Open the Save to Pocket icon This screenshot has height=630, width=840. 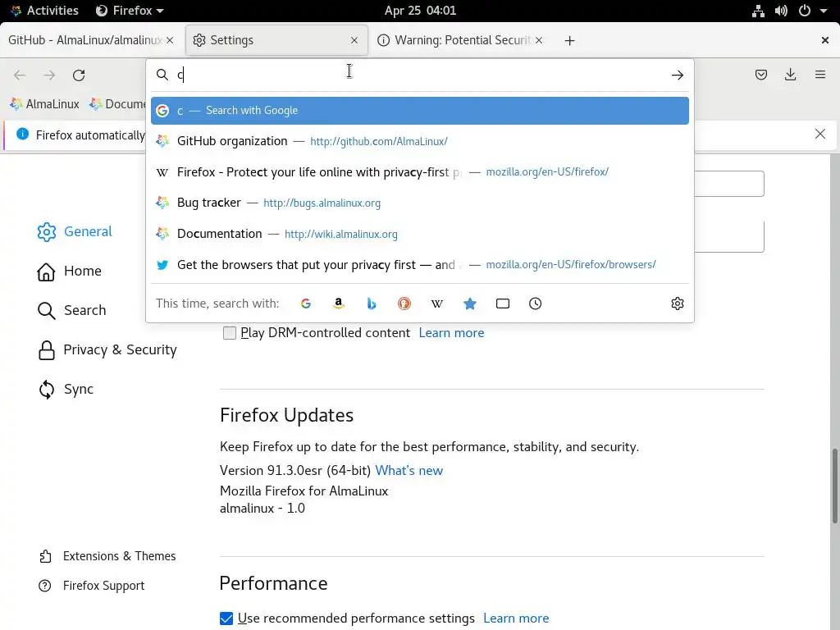(760, 75)
